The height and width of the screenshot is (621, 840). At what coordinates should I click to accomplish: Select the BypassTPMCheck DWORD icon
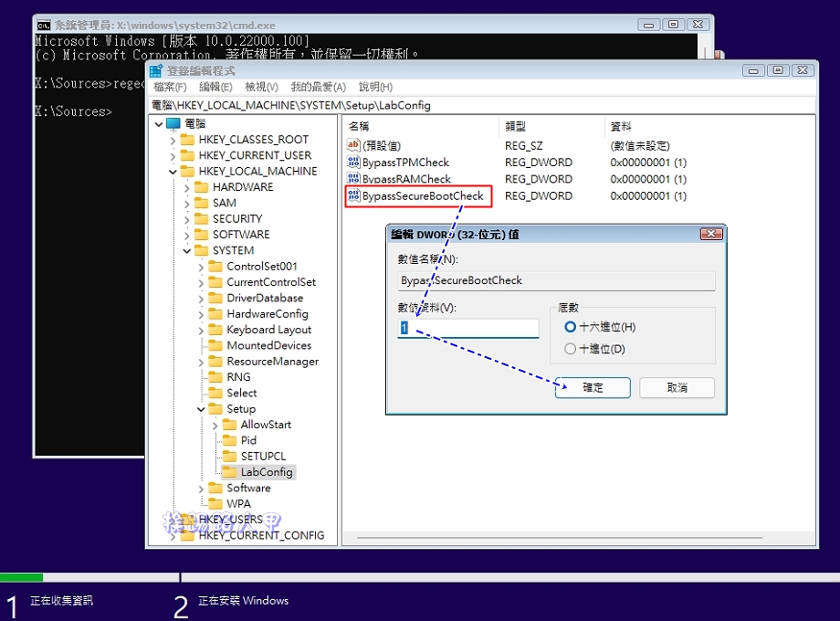point(353,162)
